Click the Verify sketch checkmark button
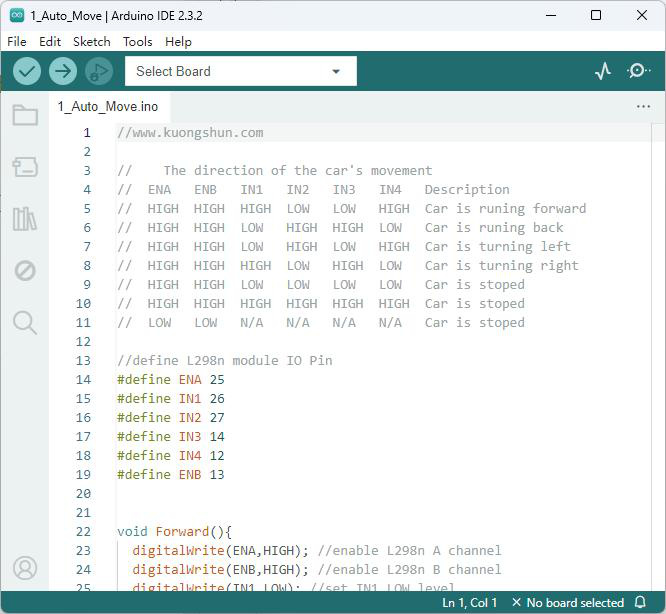 (x=27, y=71)
